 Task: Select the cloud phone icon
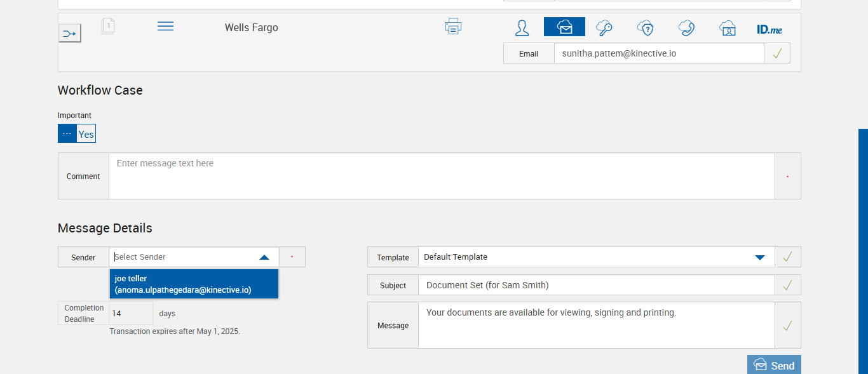[686, 27]
